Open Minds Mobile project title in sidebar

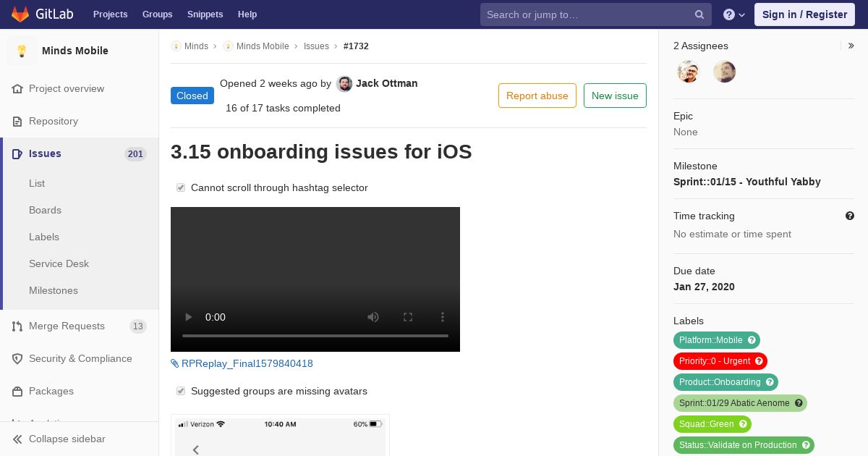[x=75, y=51]
